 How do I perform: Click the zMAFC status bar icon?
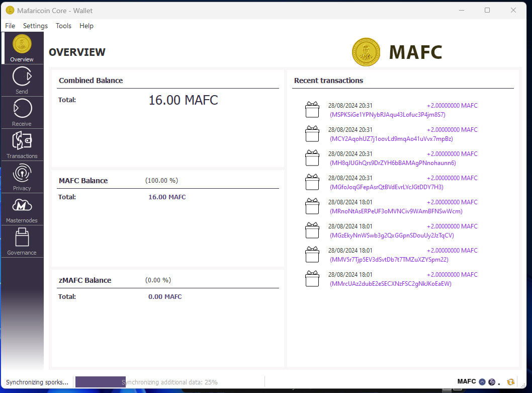pos(491,381)
